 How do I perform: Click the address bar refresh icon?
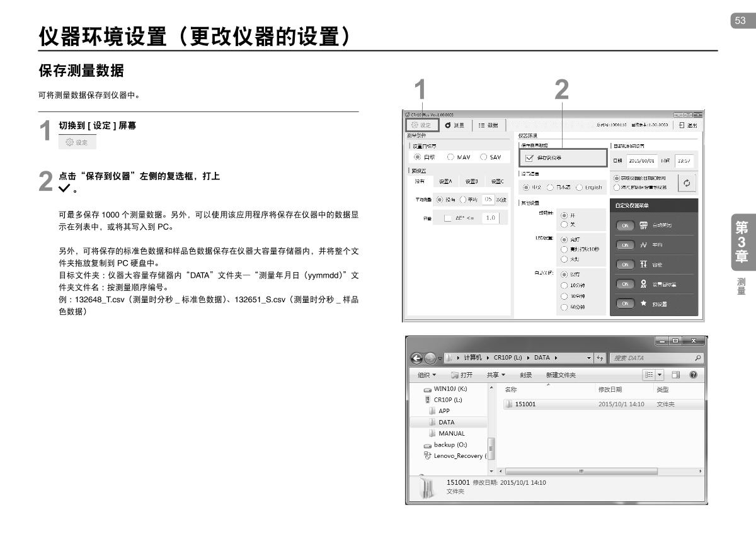(600, 358)
